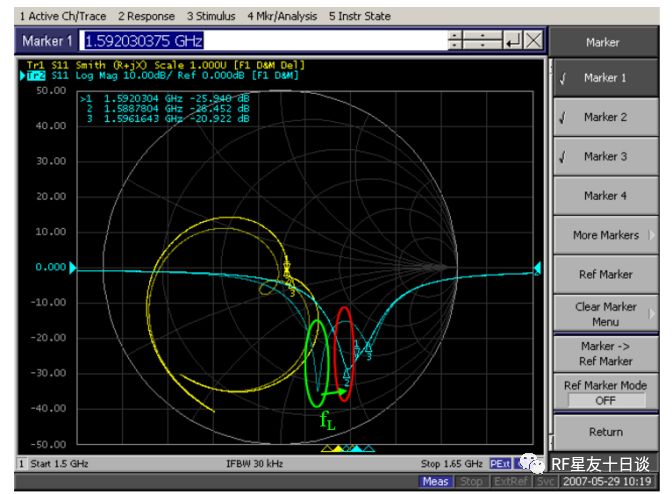Open the 2 Response menu

coord(146,16)
